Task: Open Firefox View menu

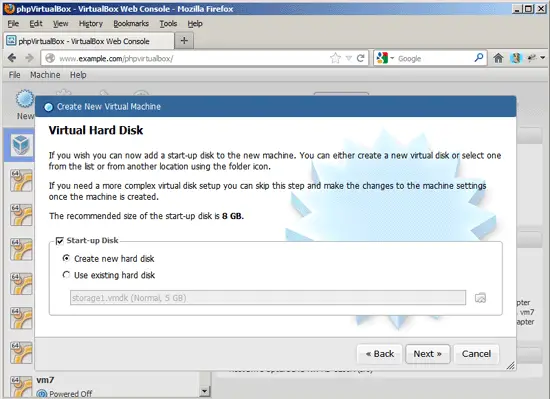Action: click(61, 23)
